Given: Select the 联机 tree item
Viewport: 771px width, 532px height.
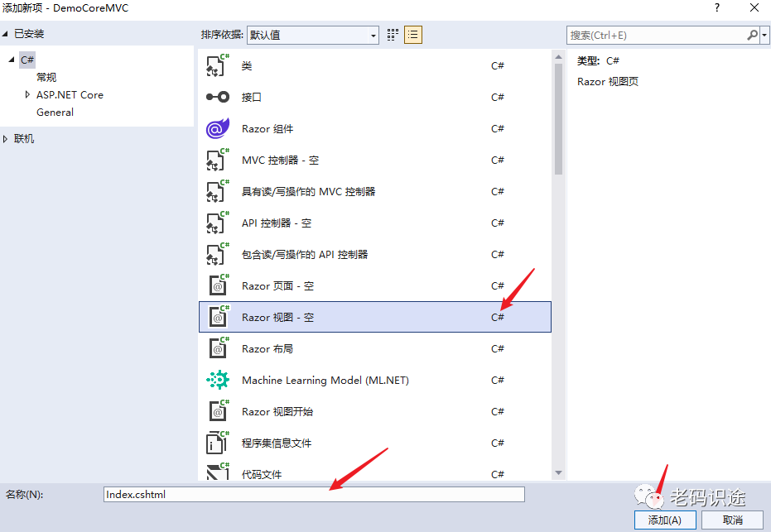Looking at the screenshot, I should [23, 139].
